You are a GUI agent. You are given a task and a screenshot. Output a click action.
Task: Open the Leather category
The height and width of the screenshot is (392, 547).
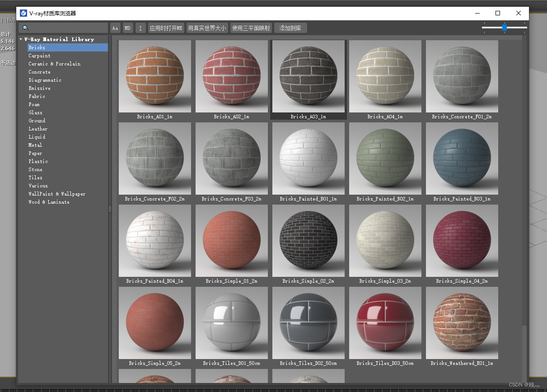tap(38, 129)
